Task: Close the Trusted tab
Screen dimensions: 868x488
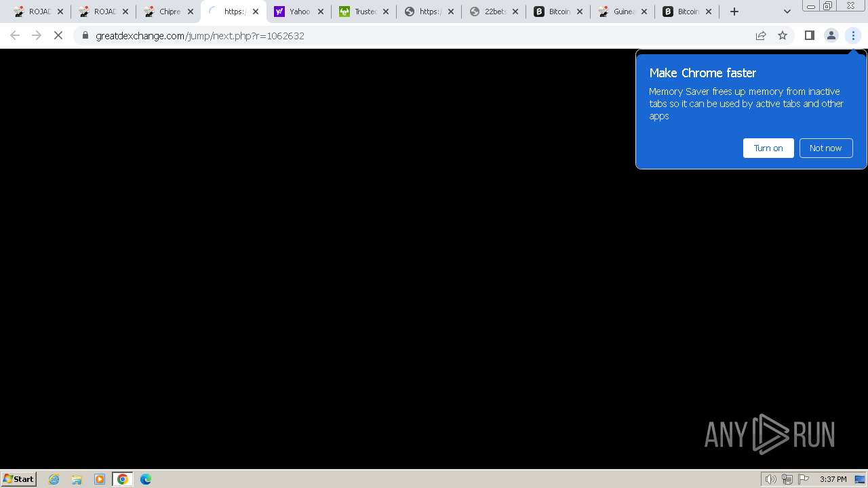Action: 386,12
